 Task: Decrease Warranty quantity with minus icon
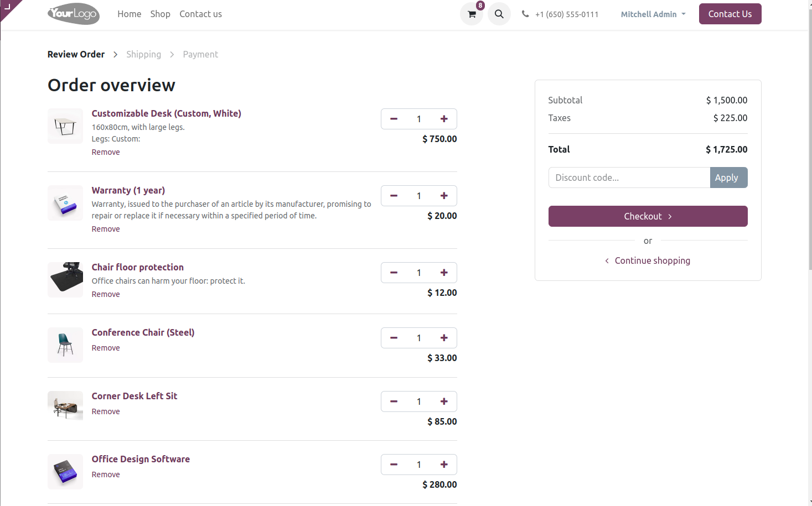(394, 196)
